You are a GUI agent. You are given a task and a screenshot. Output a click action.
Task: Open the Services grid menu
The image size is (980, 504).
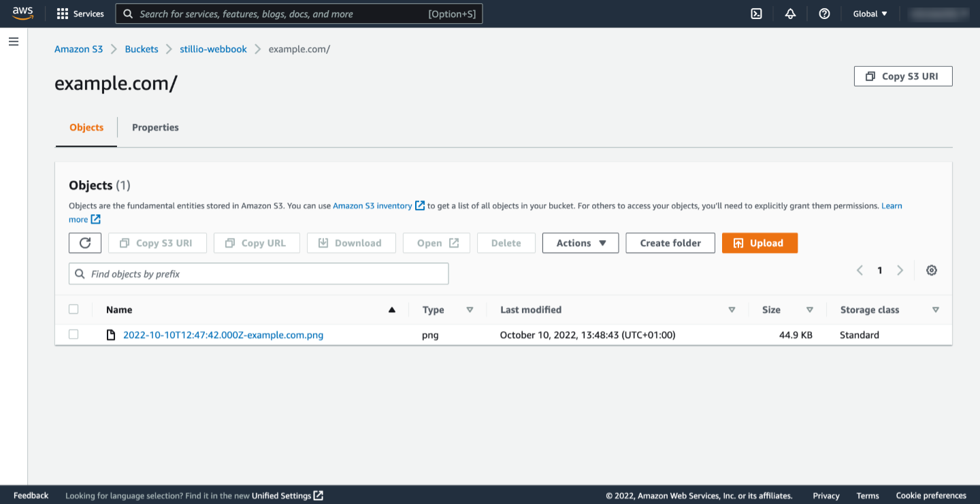[80, 14]
